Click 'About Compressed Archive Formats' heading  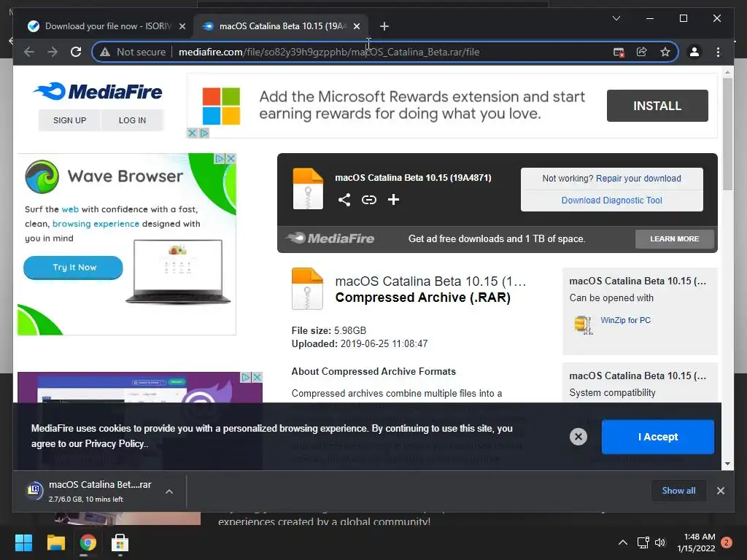[373, 371]
